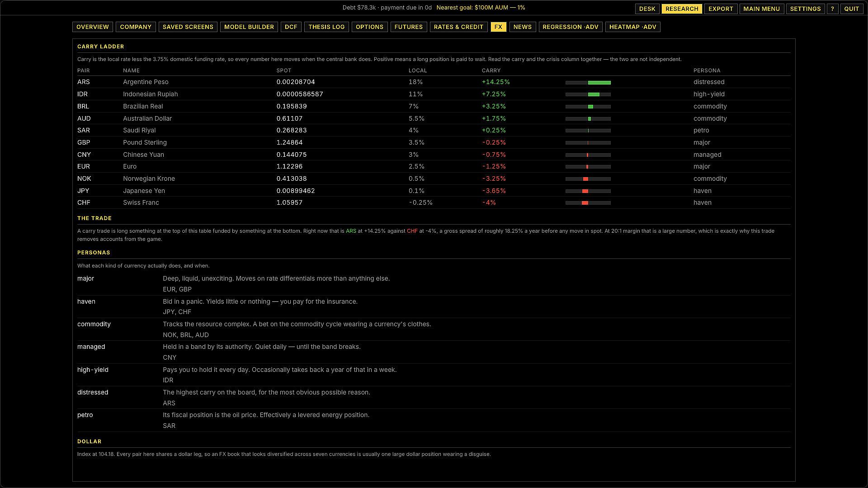Open the HEATMAP ·ADV tab
The width and height of the screenshot is (868, 488).
point(632,27)
